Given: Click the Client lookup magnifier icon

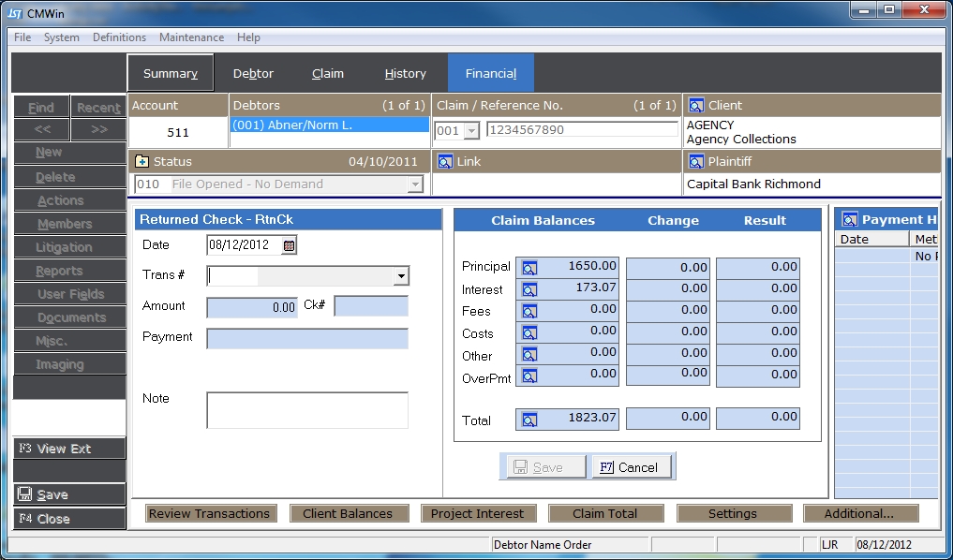Looking at the screenshot, I should pyautogui.click(x=695, y=106).
